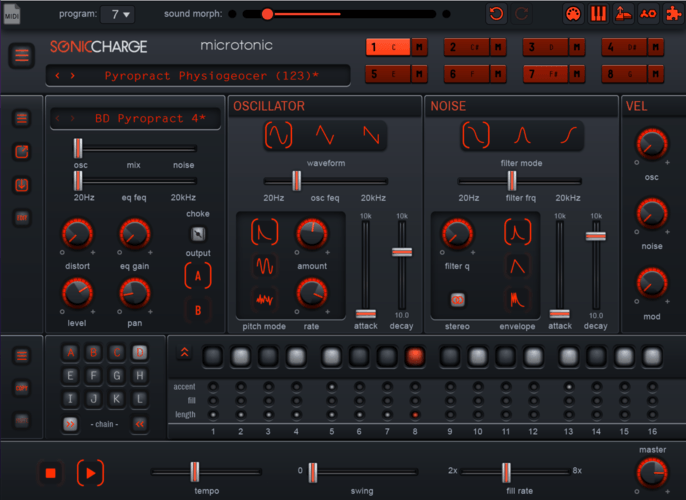Click the drum patch export icon

point(22,152)
